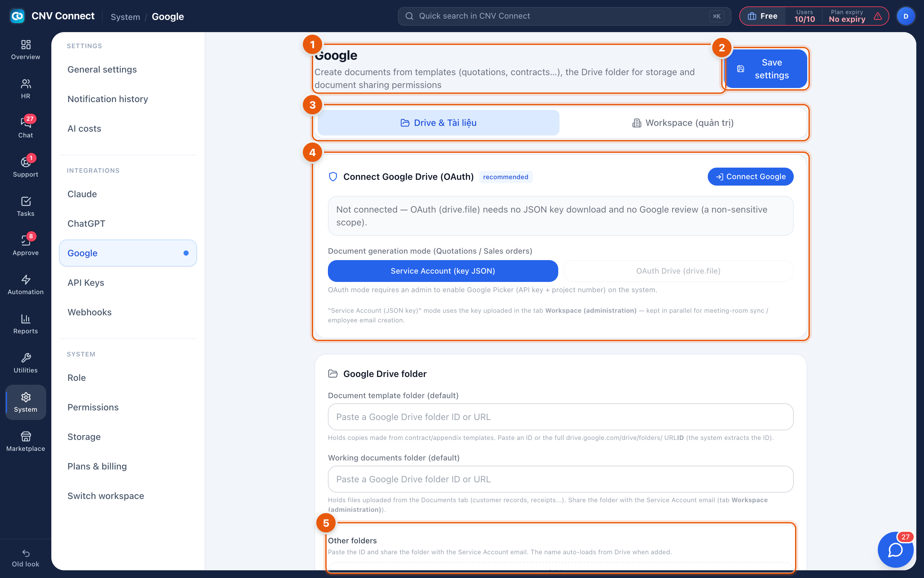Open General settings page
This screenshot has width=924, height=578.
click(x=128, y=70)
